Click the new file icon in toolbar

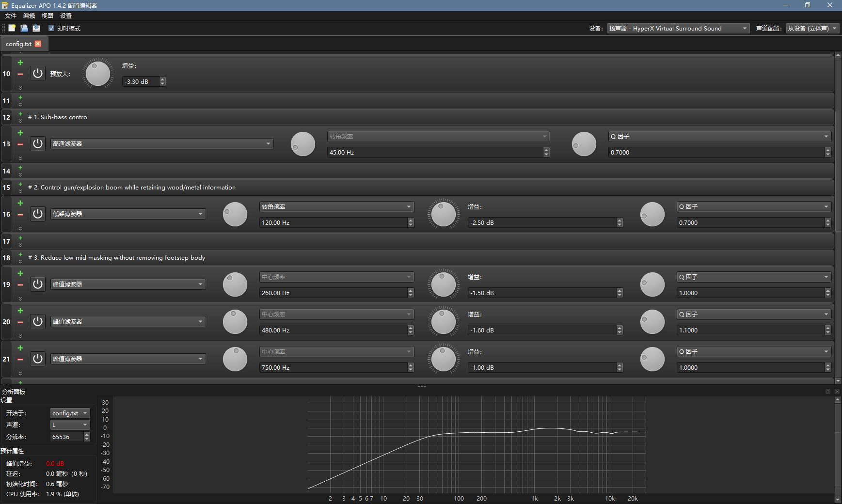pos(12,28)
